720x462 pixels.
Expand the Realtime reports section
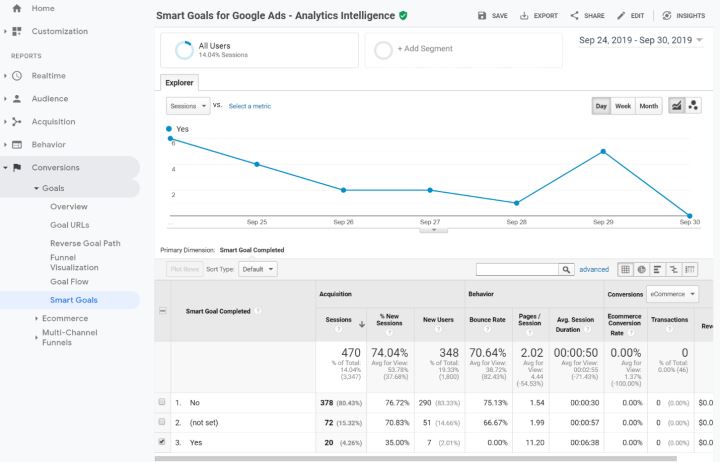[x=5, y=76]
